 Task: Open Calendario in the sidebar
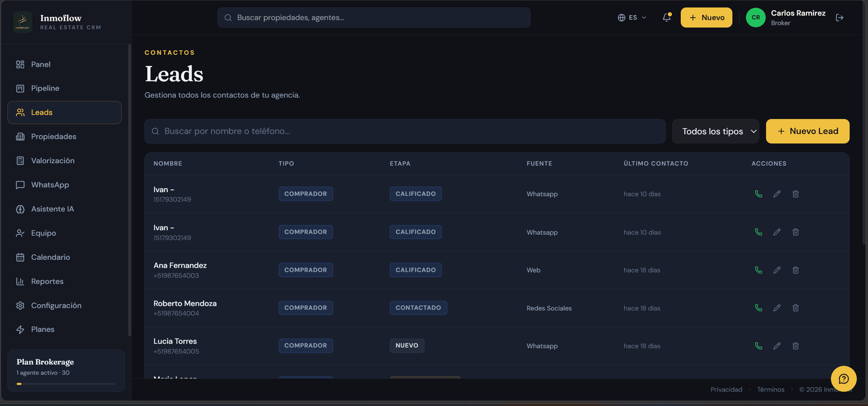pos(65,257)
